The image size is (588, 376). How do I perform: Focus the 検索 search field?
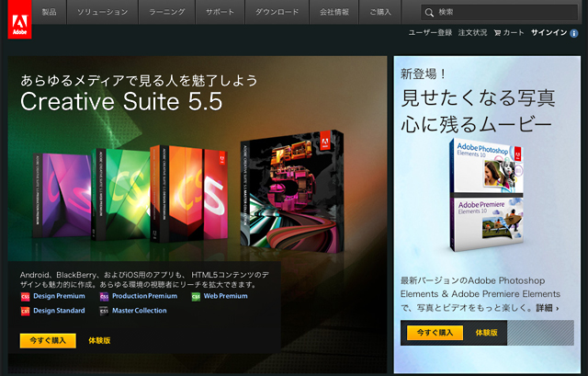[x=499, y=12]
